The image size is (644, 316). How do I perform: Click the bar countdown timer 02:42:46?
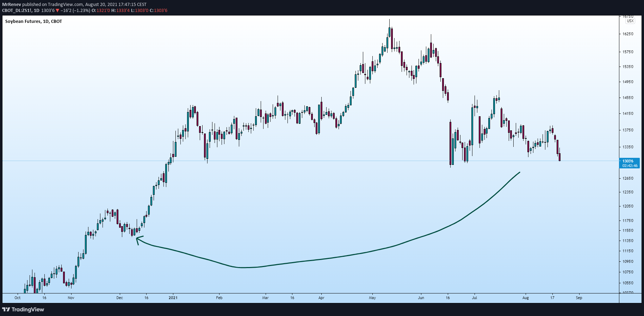point(630,166)
